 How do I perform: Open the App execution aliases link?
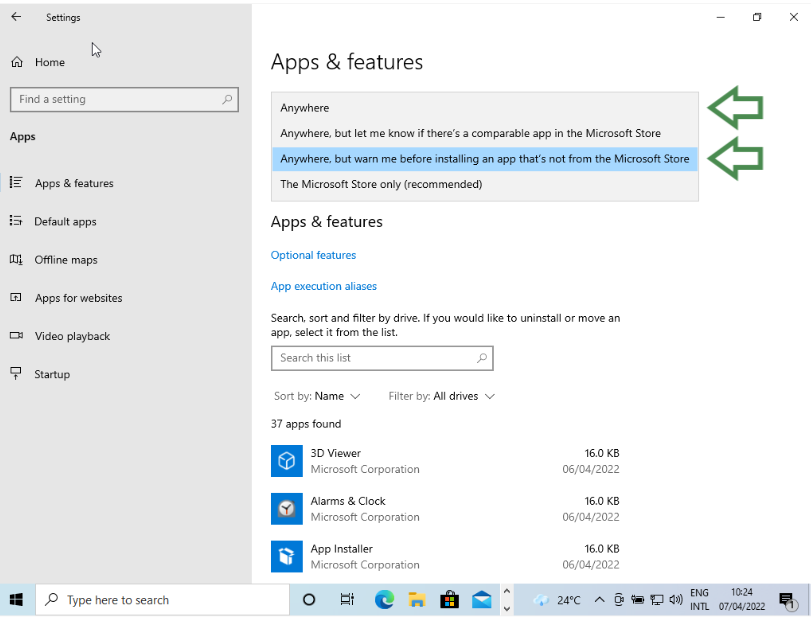pos(324,286)
